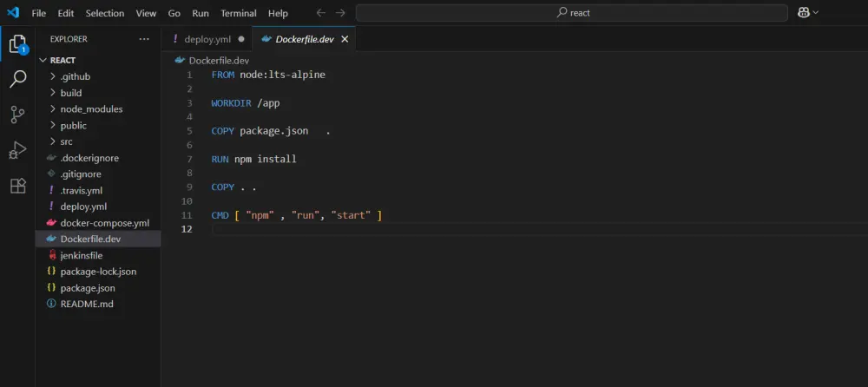This screenshot has width=868, height=387.
Task: Open the File menu
Action: point(39,13)
